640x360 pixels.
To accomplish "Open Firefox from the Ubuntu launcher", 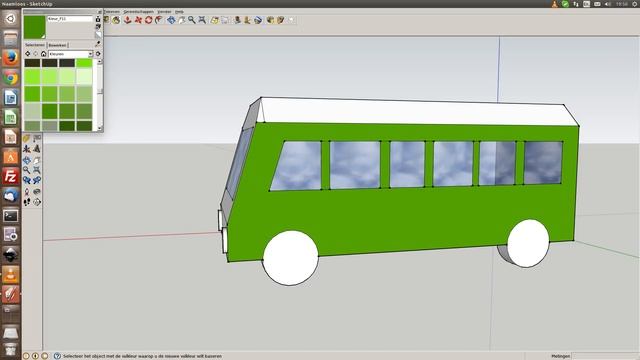I will tap(11, 58).
